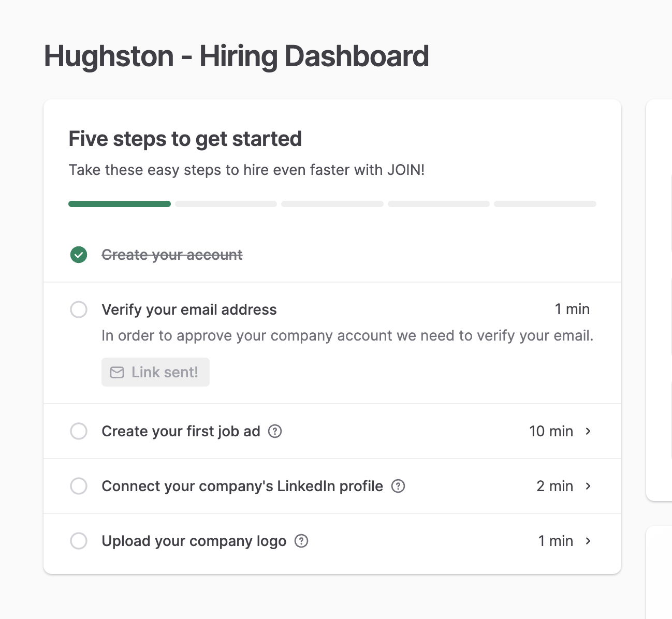Open the Create your first job ad step
672x619 pixels.
point(181,431)
